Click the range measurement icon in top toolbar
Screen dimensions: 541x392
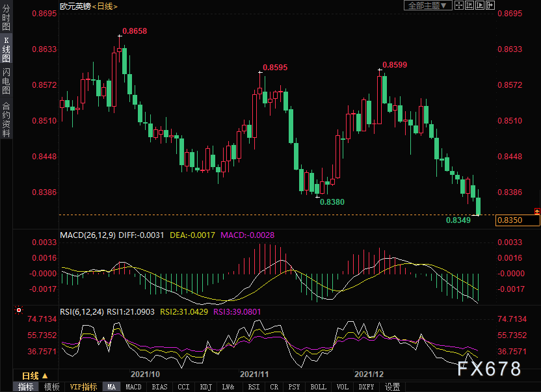coord(469,5)
